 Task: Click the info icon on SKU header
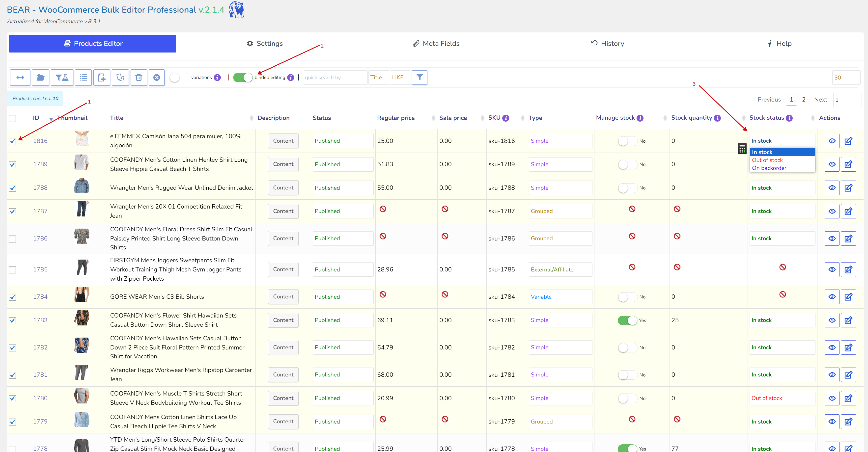coord(506,118)
